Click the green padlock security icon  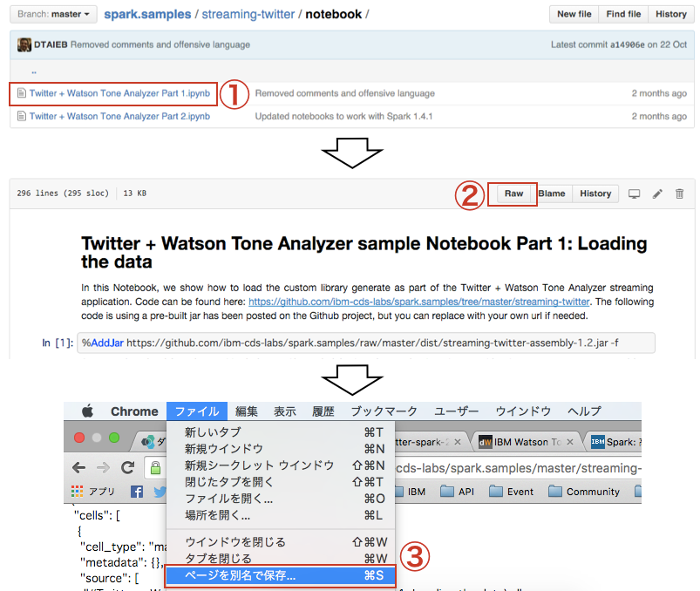(155, 468)
